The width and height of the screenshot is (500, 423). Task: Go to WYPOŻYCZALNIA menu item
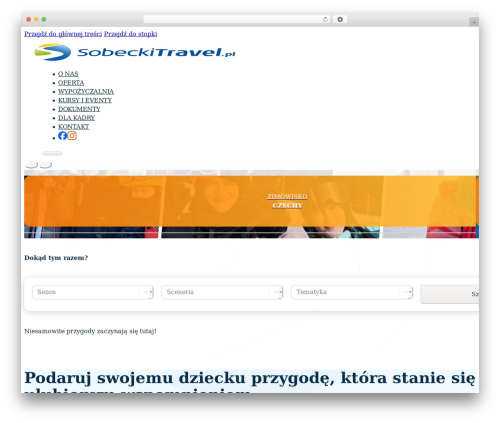(x=86, y=91)
